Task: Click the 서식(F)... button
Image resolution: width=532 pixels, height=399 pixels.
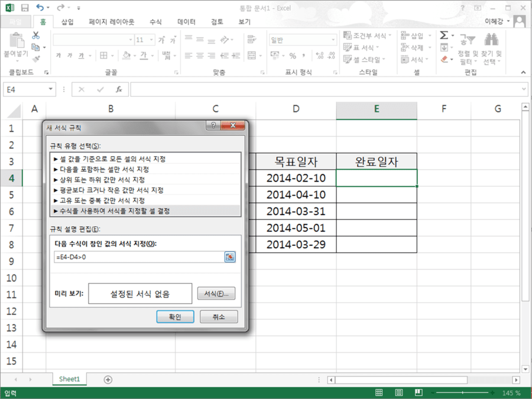Action: 216,293
